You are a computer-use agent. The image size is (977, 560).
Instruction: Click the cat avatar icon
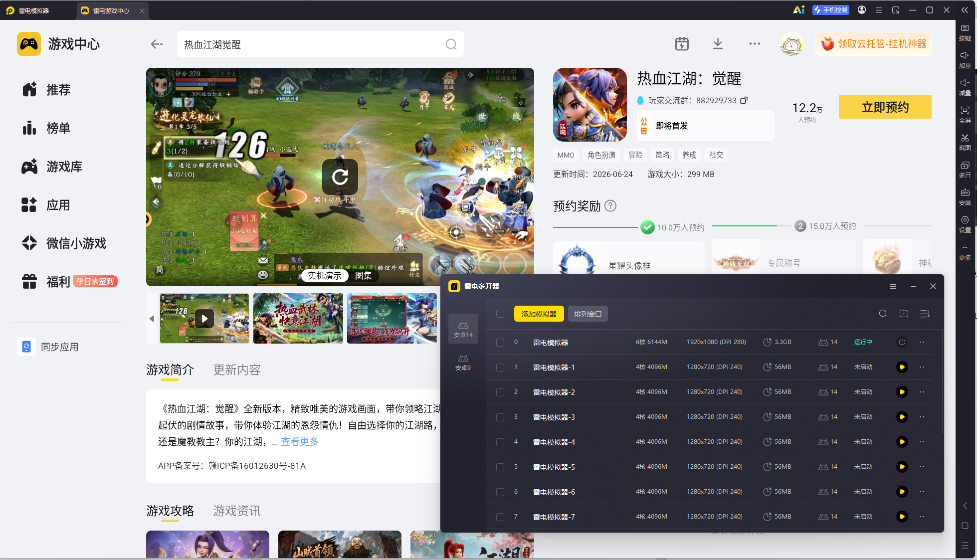[791, 44]
